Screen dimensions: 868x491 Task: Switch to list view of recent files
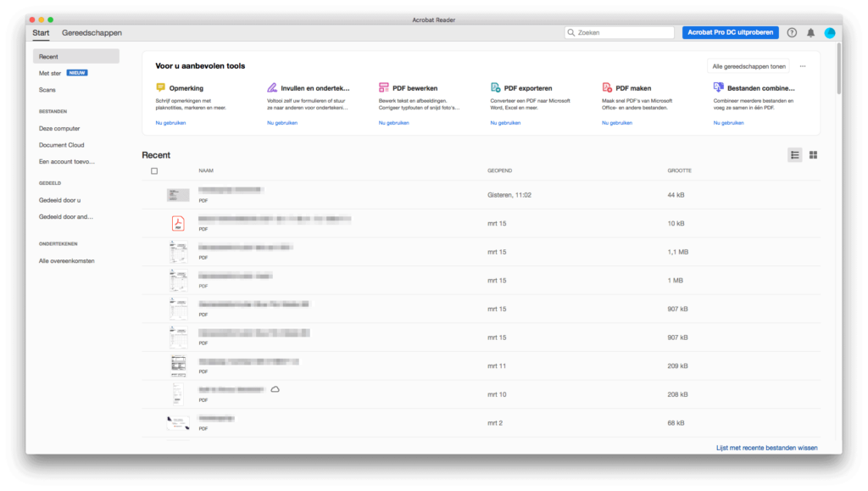click(x=794, y=154)
